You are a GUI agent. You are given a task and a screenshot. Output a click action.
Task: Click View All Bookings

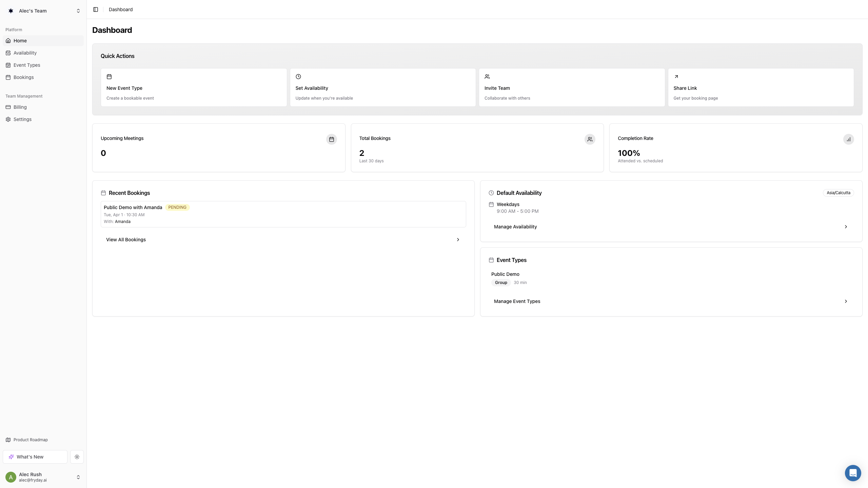tap(126, 240)
